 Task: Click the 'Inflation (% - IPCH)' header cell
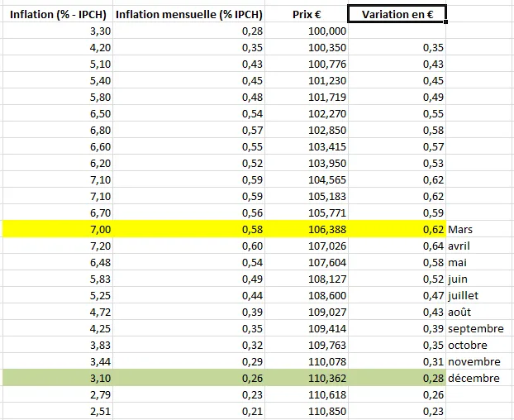(x=56, y=14)
